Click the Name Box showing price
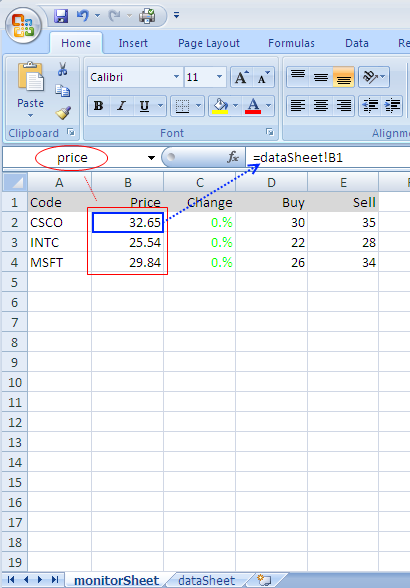410x588 pixels. pyautogui.click(x=74, y=158)
